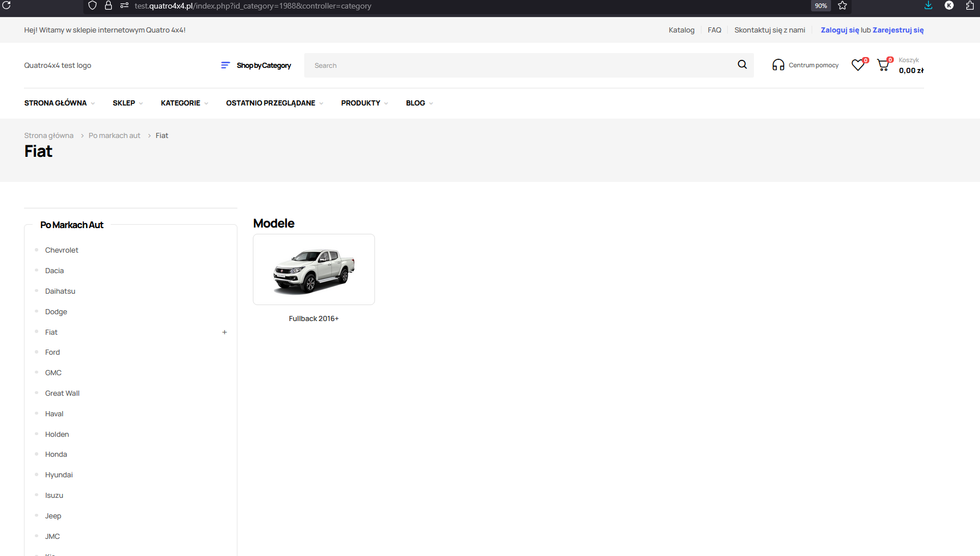
Task: Click the padlock site security icon
Action: (108, 5)
